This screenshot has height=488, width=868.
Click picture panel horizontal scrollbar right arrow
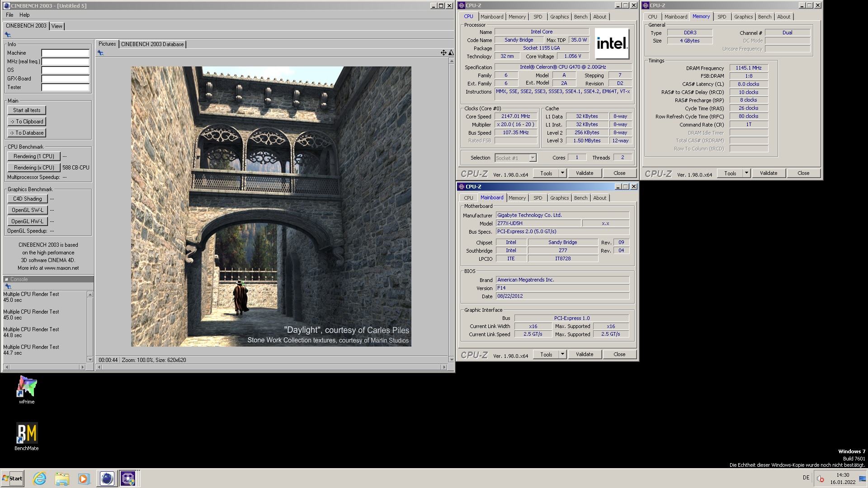pyautogui.click(x=444, y=367)
